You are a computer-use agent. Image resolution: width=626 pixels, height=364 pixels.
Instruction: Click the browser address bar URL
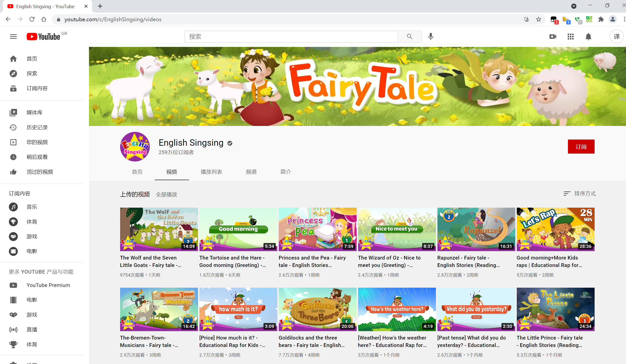tap(113, 19)
